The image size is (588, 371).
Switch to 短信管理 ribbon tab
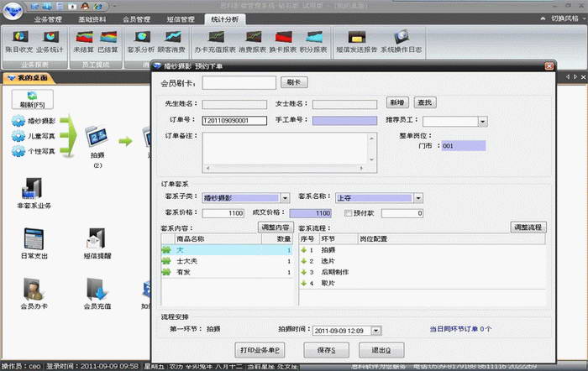coord(181,19)
